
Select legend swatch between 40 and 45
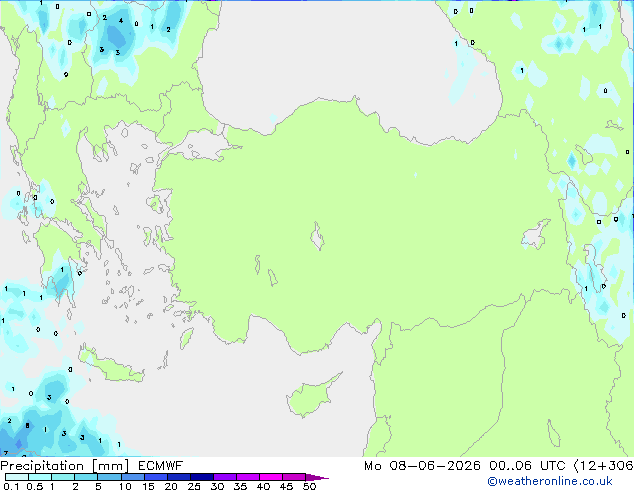click(x=271, y=477)
